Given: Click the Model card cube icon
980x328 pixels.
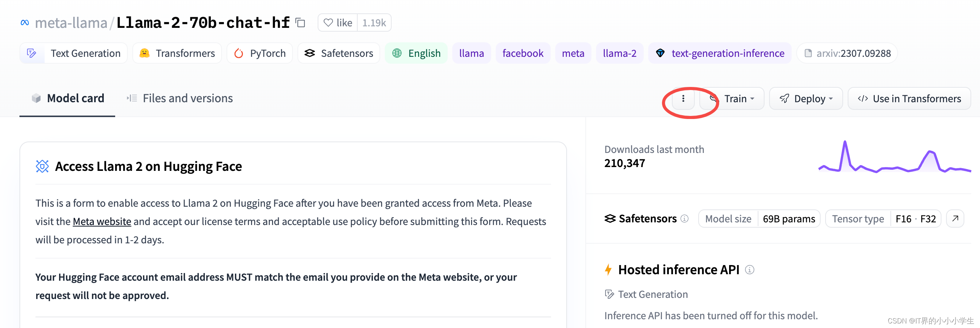Looking at the screenshot, I should point(36,98).
